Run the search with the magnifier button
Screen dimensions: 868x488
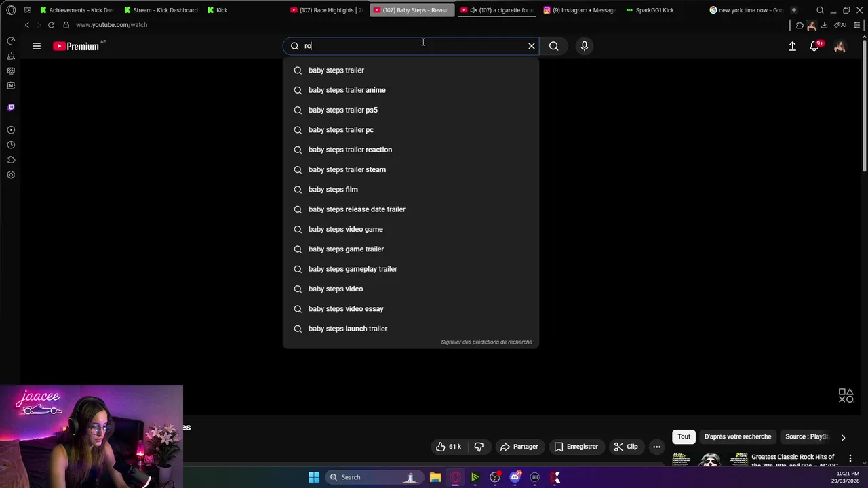point(554,46)
